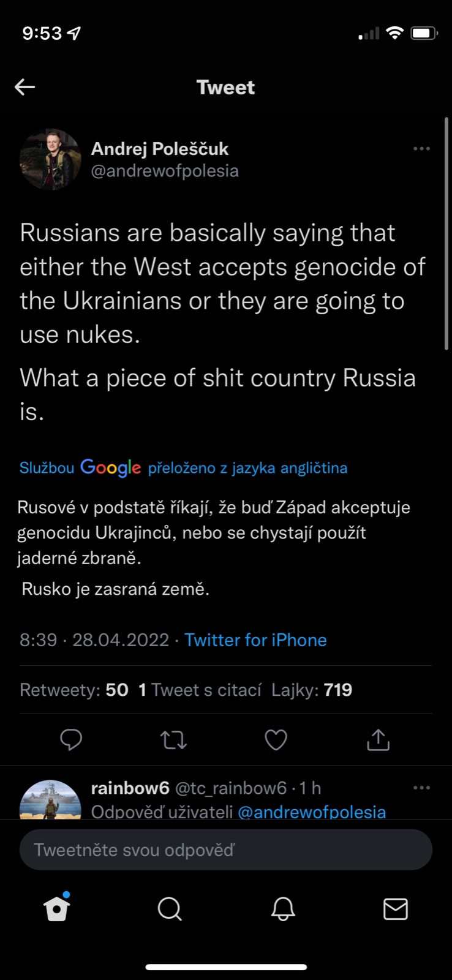452x980 pixels.
Task: Tap the back arrow icon
Action: (25, 87)
